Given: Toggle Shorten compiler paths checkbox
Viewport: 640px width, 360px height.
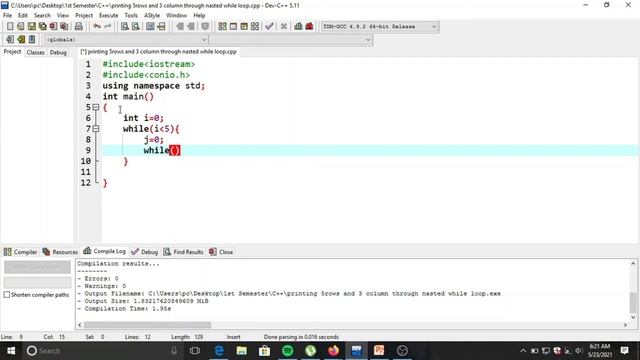Looking at the screenshot, I should point(7,294).
